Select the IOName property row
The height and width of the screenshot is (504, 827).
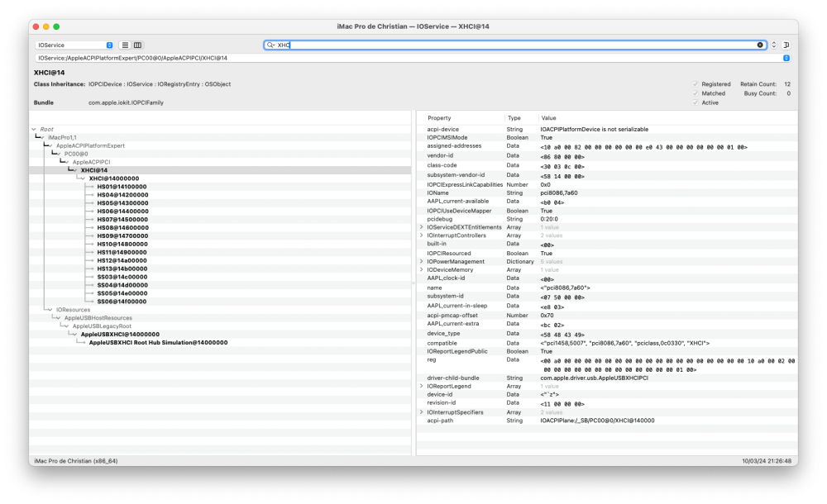pos(606,193)
